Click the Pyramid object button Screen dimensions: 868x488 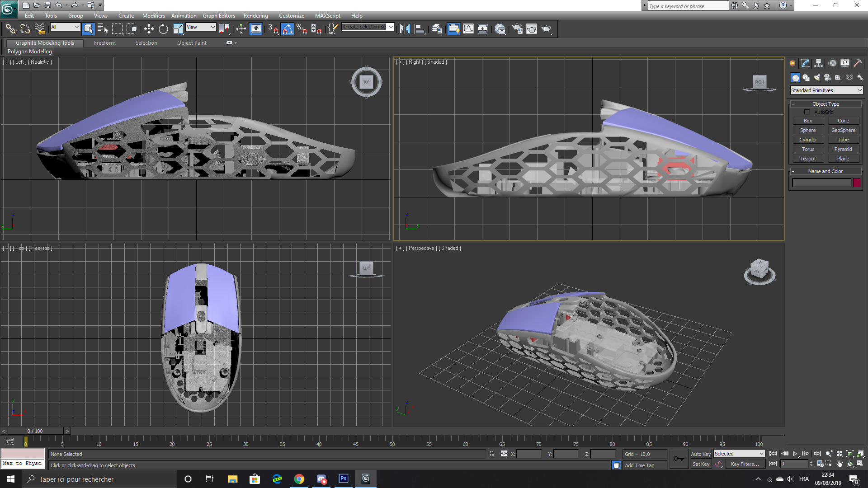[x=843, y=149]
